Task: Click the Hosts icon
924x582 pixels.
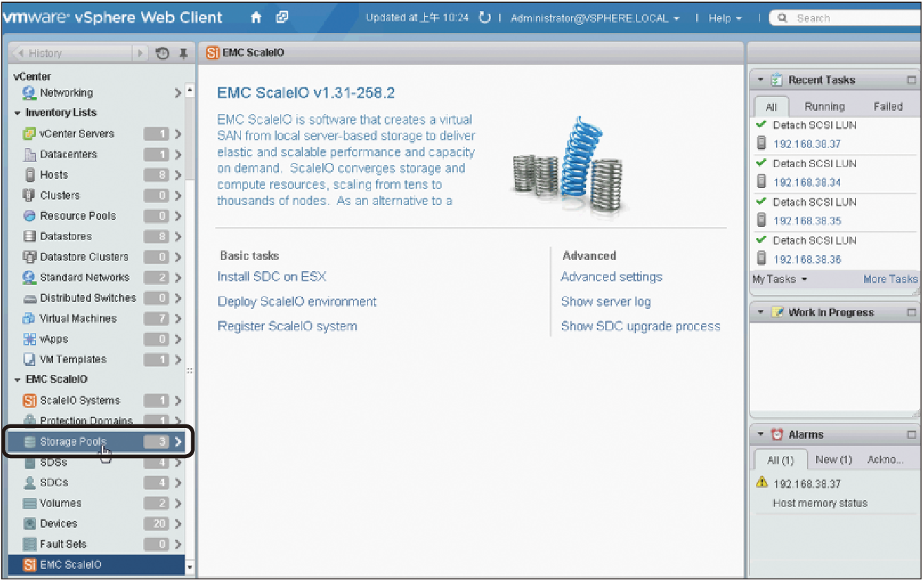Action: point(30,175)
